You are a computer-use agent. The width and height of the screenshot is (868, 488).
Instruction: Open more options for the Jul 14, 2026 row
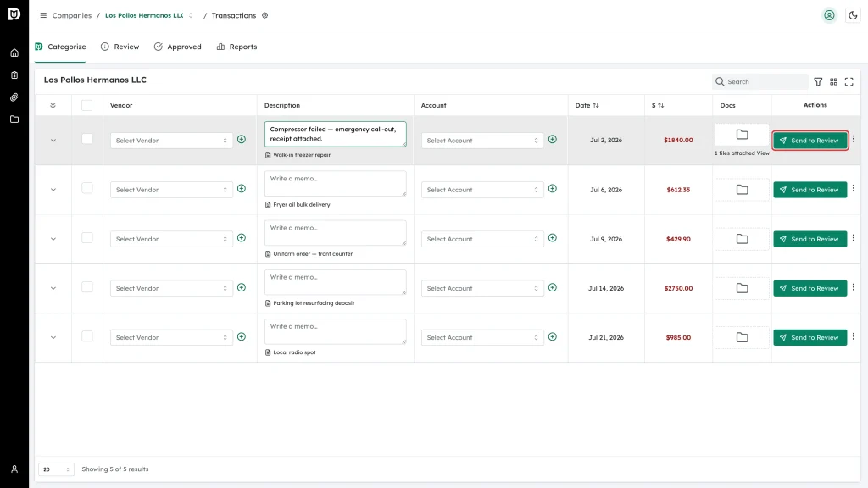854,287
